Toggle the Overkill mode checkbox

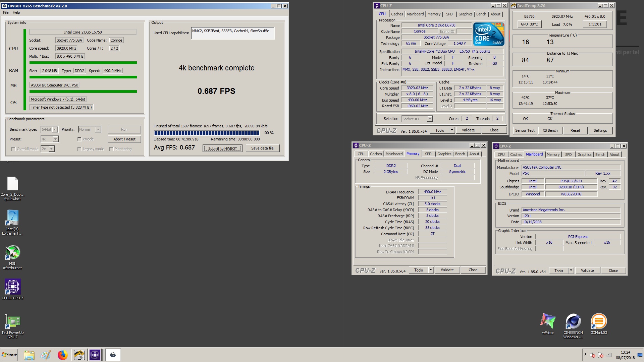click(13, 149)
